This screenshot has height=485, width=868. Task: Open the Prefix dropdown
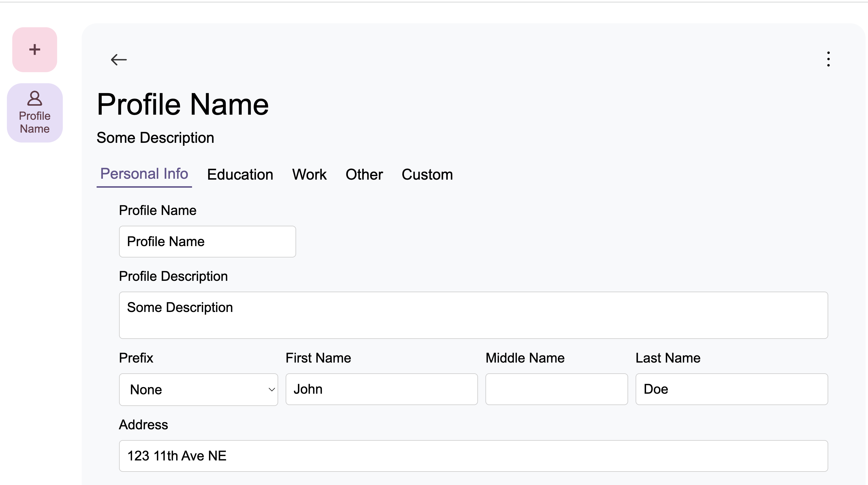(x=198, y=389)
